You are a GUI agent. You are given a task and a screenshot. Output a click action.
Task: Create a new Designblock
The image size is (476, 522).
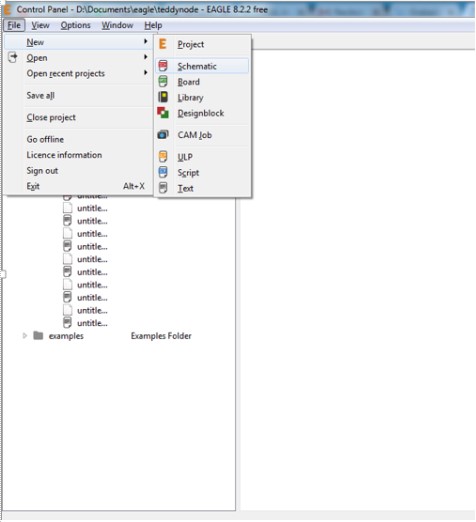[203, 113]
